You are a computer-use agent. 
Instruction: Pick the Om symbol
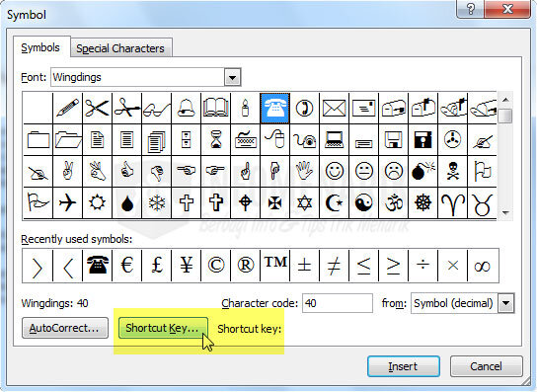(393, 202)
